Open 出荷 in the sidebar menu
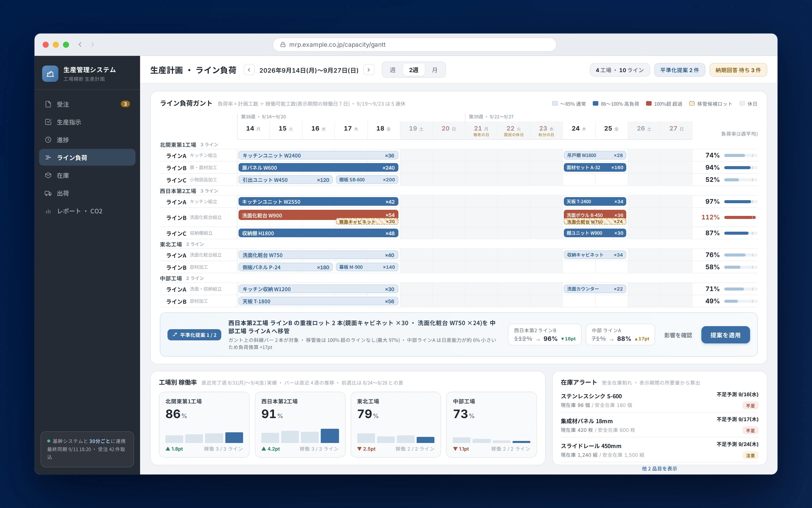812x508 pixels. 87,193
